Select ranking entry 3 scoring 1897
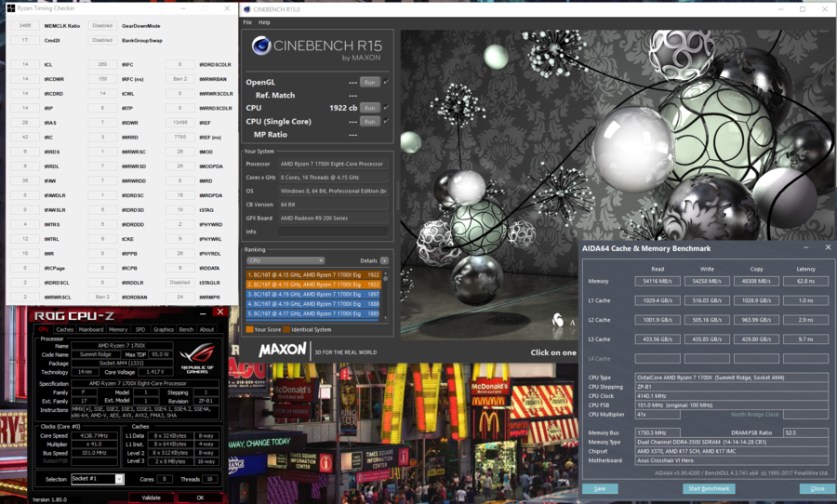Screen dimensions: 837x504 pos(313,294)
